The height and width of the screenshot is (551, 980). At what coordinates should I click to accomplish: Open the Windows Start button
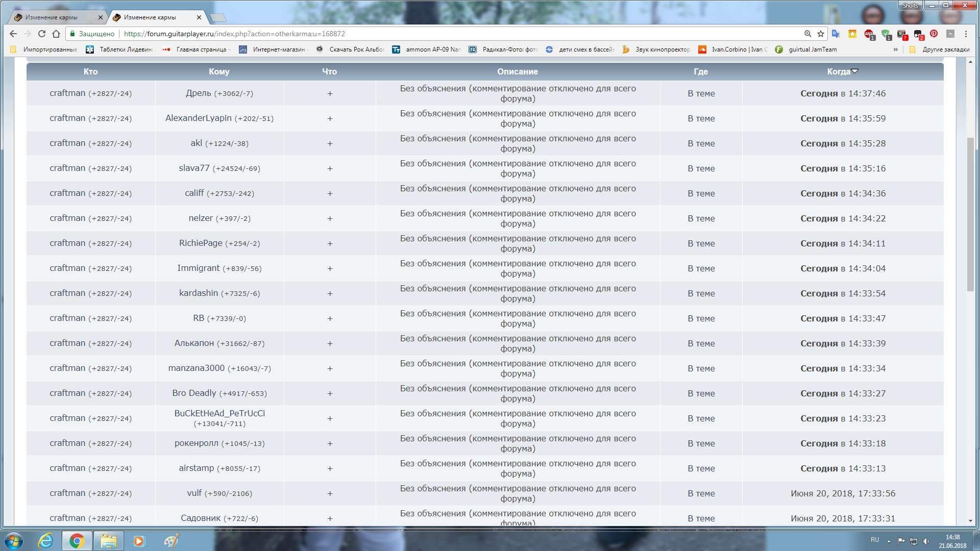tap(14, 541)
